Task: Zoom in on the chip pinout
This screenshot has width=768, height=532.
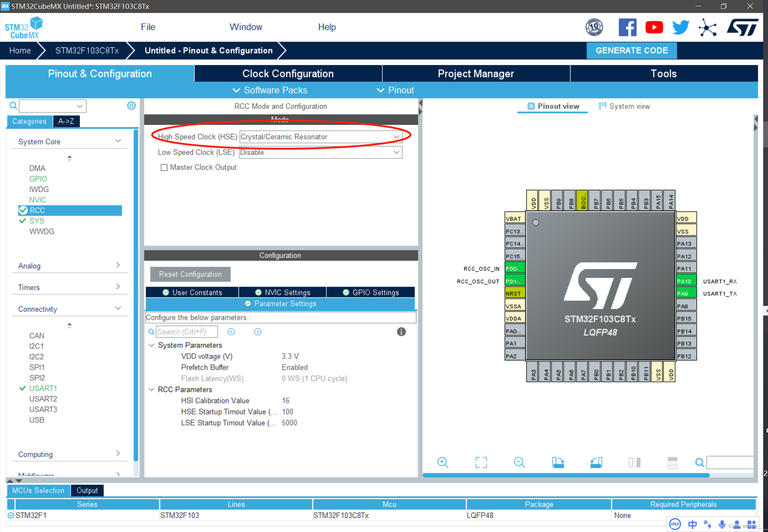Action: click(443, 462)
